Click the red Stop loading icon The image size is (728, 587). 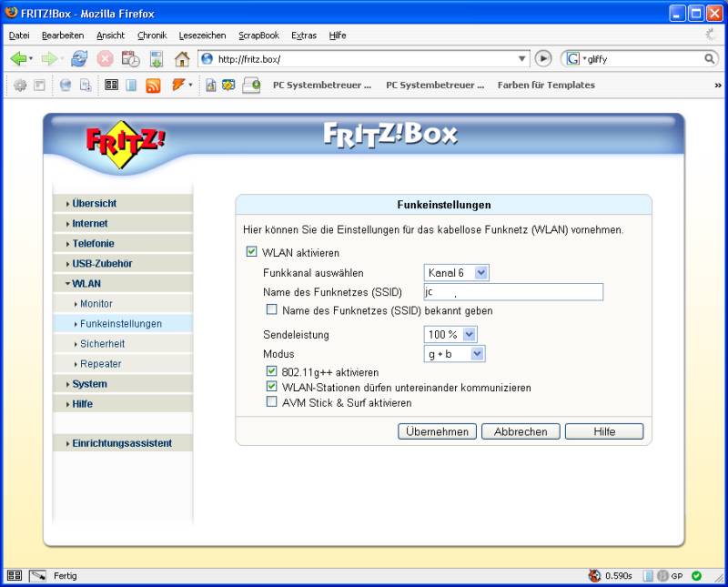(105, 59)
